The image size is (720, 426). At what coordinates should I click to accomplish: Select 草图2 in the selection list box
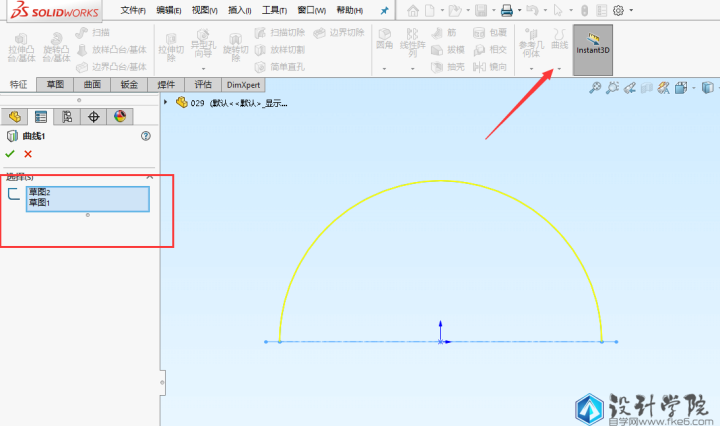point(39,192)
